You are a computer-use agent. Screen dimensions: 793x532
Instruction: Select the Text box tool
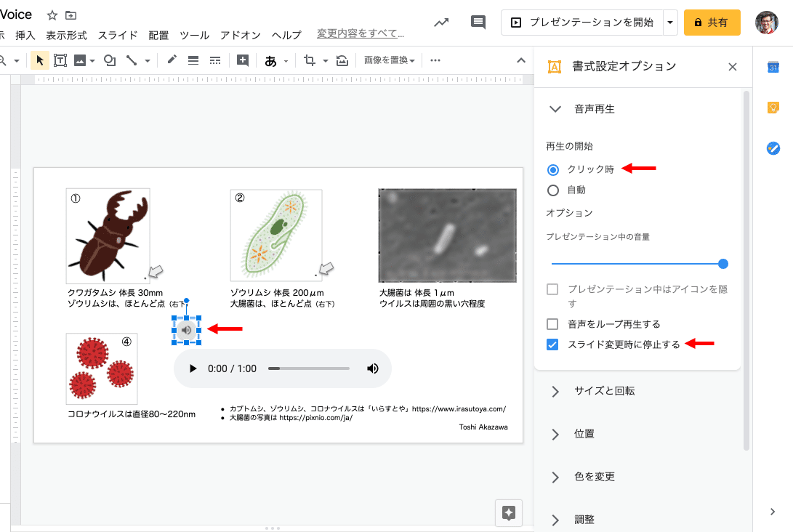[60, 60]
